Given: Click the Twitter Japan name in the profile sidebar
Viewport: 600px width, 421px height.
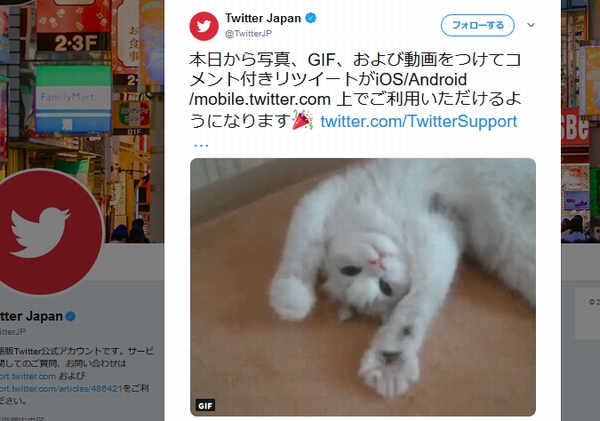Looking at the screenshot, I should (x=31, y=316).
